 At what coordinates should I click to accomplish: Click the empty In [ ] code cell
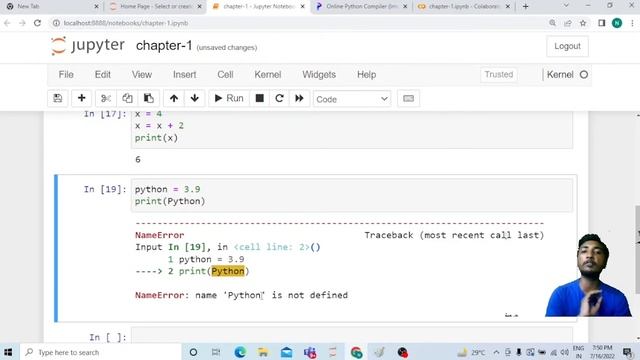(352, 336)
